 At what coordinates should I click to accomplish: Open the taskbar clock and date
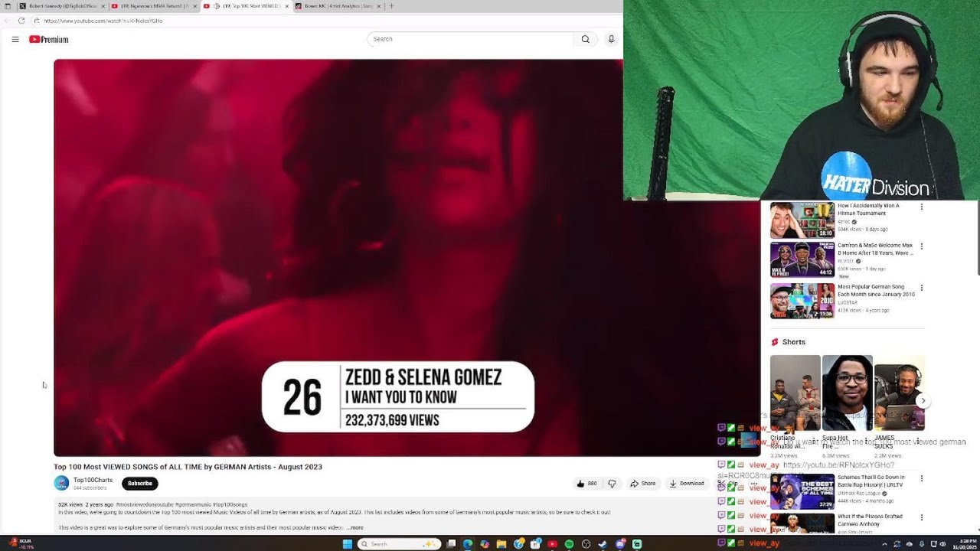[965, 544]
